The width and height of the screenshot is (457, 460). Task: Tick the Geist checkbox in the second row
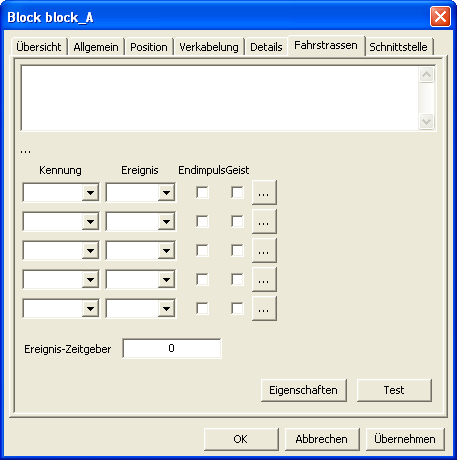237,221
